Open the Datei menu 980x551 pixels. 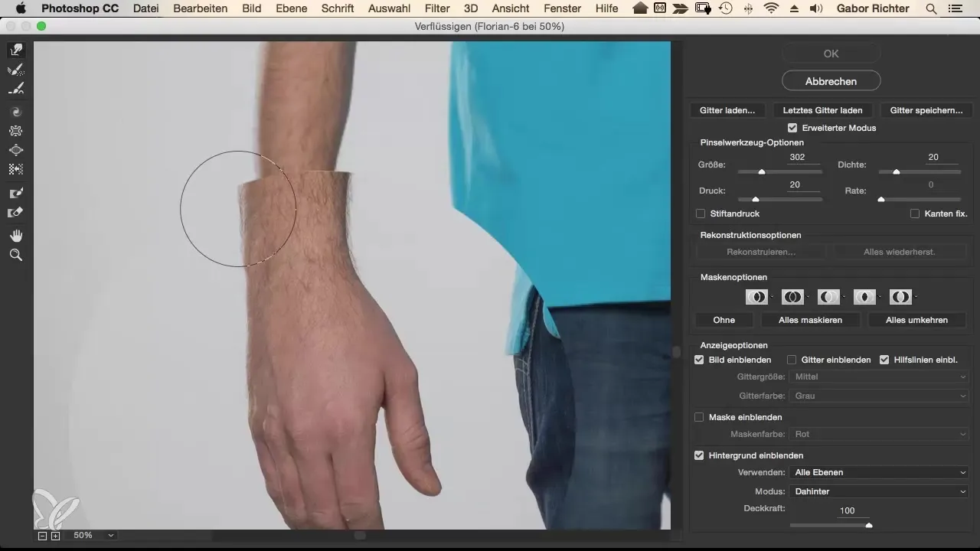[x=145, y=9]
